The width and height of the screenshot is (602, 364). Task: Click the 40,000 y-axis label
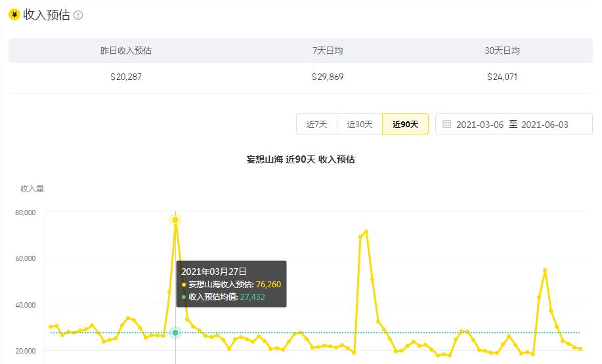[x=26, y=305]
